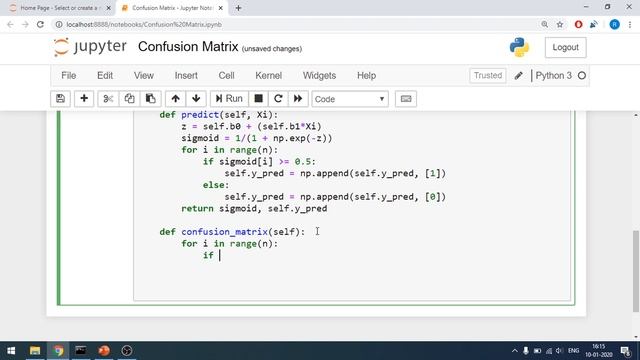Click the zoom magnifier icon in address bar
The image size is (640, 360).
[544, 24]
